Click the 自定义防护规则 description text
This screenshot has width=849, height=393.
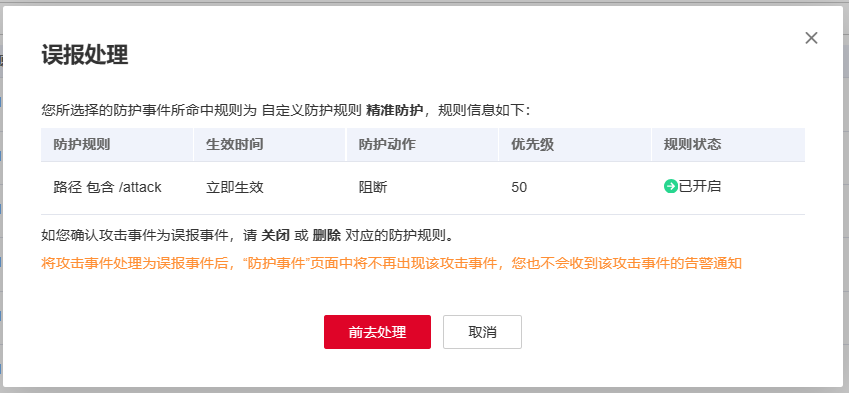[311, 110]
